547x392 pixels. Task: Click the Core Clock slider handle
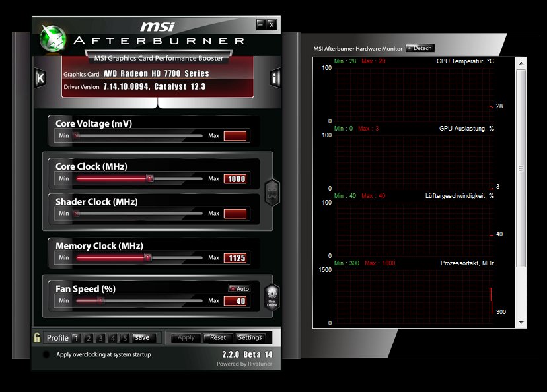[150, 178]
